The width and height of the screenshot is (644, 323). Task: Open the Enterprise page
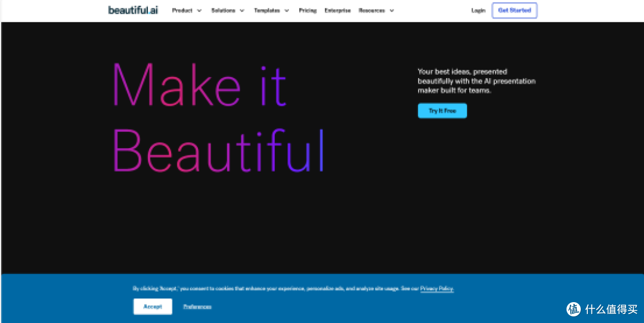tap(338, 11)
